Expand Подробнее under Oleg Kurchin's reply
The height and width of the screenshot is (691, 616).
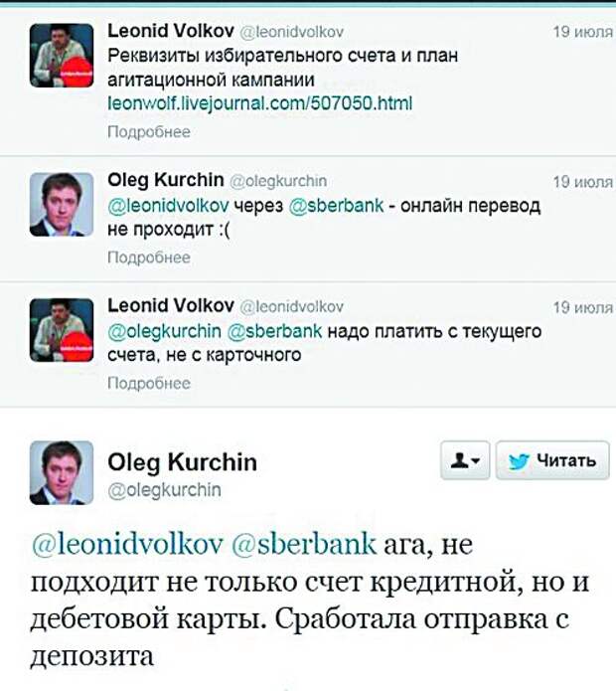[x=149, y=258]
